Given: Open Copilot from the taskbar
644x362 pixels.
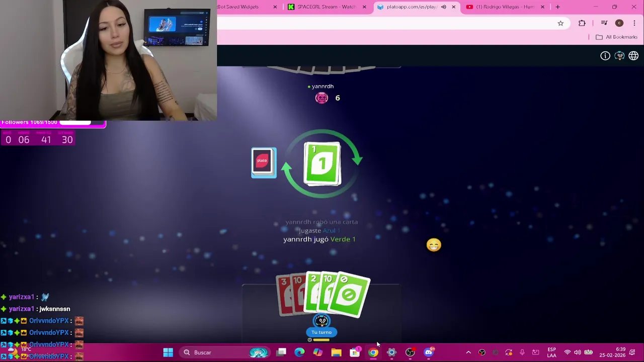Looking at the screenshot, I should click(317, 352).
